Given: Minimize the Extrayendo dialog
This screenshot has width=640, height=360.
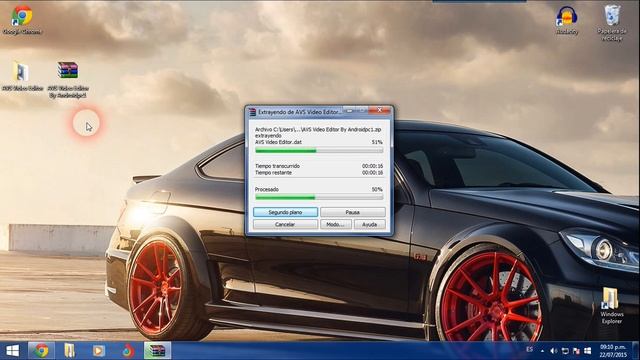Looking at the screenshot, I should (x=350, y=110).
